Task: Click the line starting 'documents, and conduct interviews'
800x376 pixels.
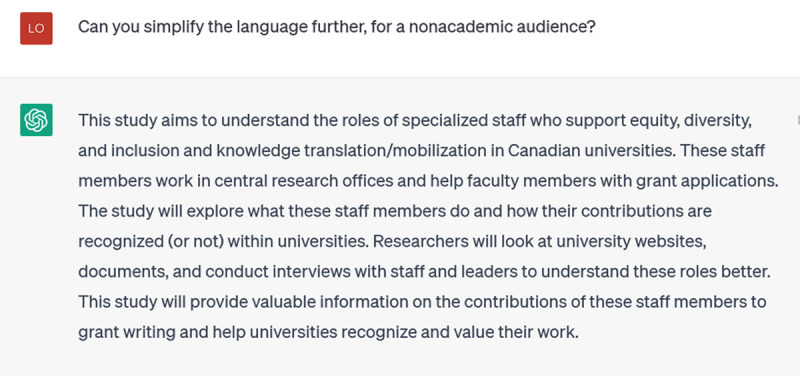Action: tap(424, 271)
